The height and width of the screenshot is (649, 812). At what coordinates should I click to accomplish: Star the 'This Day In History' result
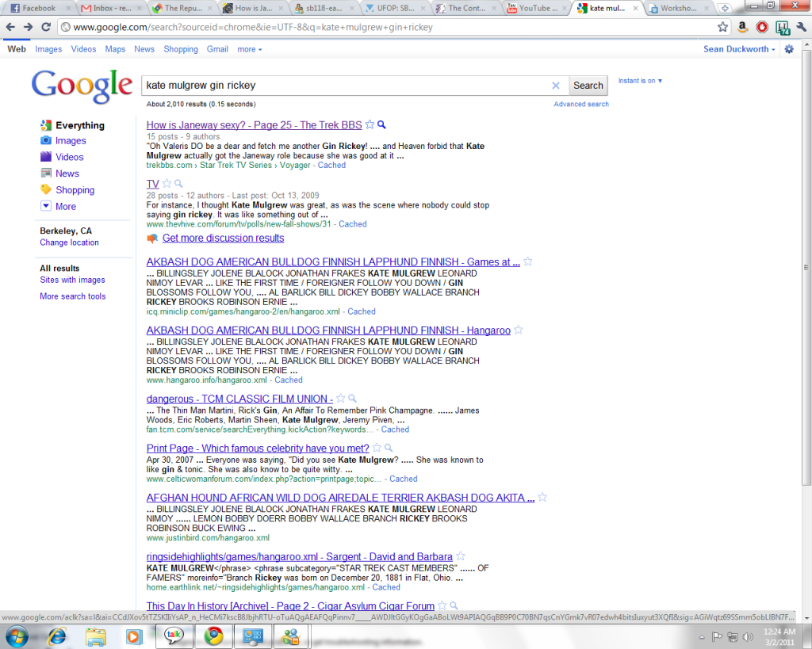[x=442, y=605]
